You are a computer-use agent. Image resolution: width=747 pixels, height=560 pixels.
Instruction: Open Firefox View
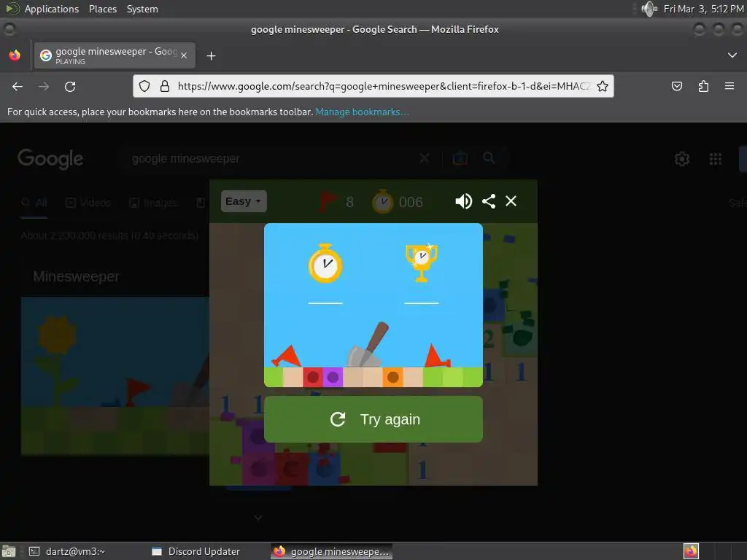(x=15, y=55)
